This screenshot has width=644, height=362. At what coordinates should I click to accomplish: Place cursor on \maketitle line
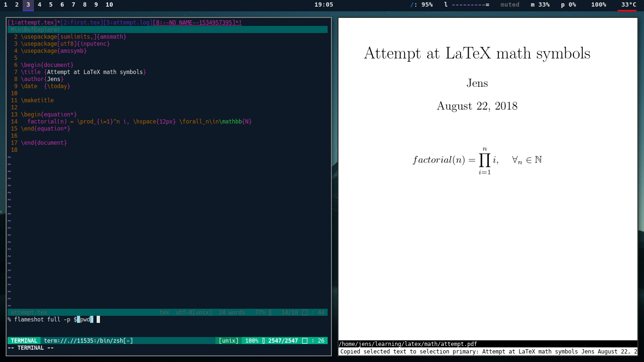37,100
